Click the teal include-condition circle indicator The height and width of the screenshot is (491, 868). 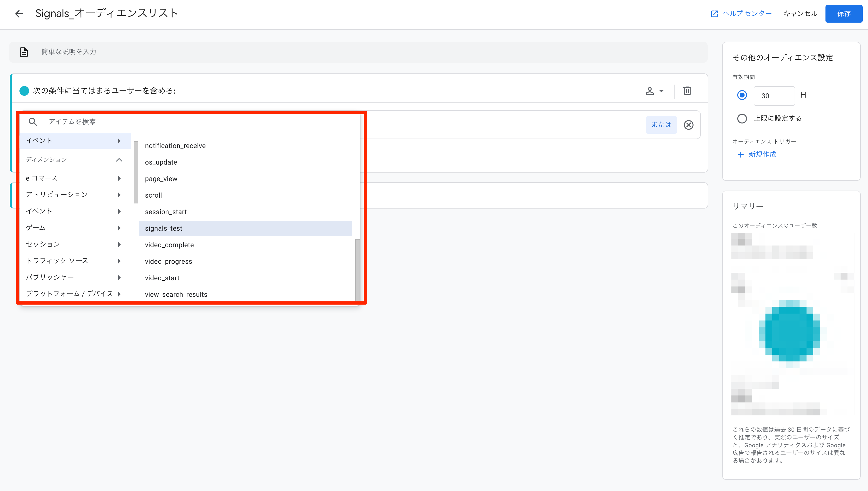24,91
